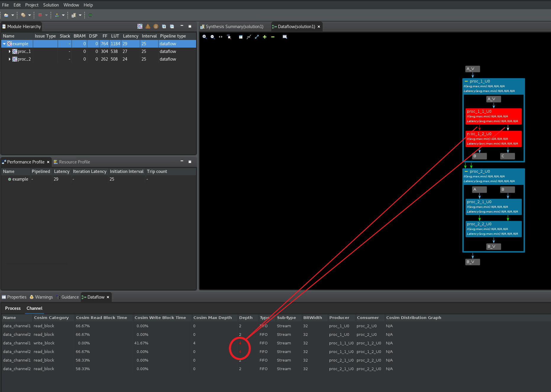Switch to the Resource Profile tab
This screenshot has width=551, height=392.
pos(72,162)
